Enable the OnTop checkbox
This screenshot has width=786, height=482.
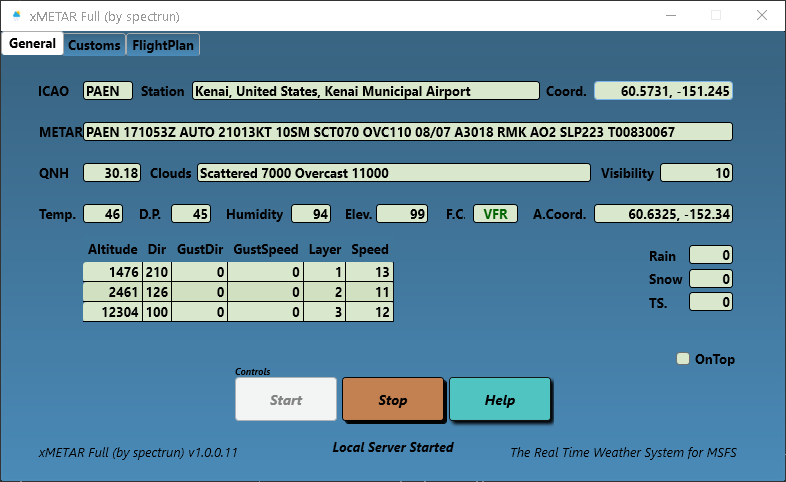point(683,359)
